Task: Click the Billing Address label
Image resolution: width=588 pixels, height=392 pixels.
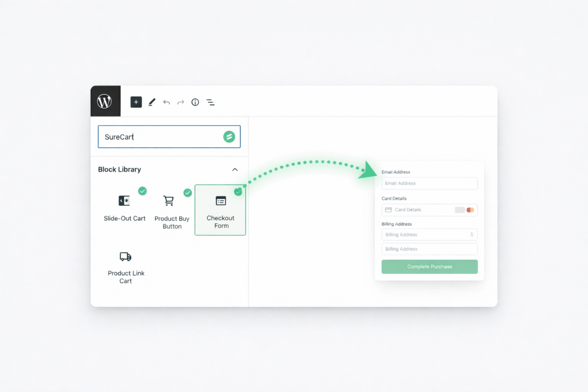Action: (396, 224)
